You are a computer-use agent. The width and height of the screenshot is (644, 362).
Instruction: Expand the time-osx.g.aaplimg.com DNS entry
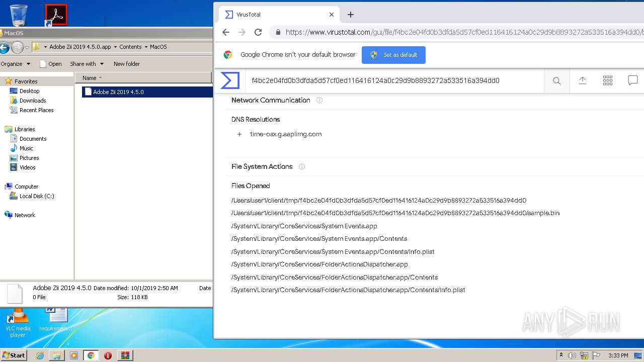coord(239,134)
